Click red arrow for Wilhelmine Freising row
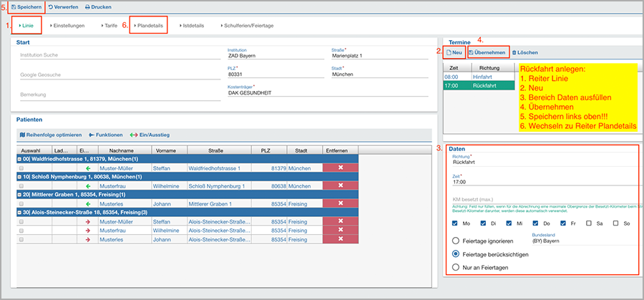The image size is (644, 300). pos(87,231)
